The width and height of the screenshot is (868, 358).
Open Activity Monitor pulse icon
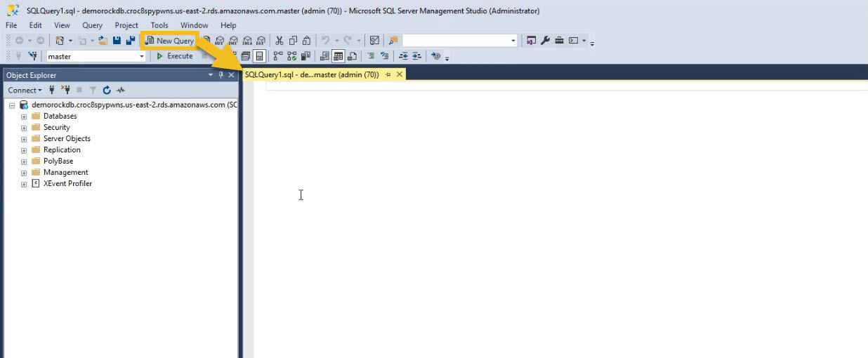tap(121, 90)
